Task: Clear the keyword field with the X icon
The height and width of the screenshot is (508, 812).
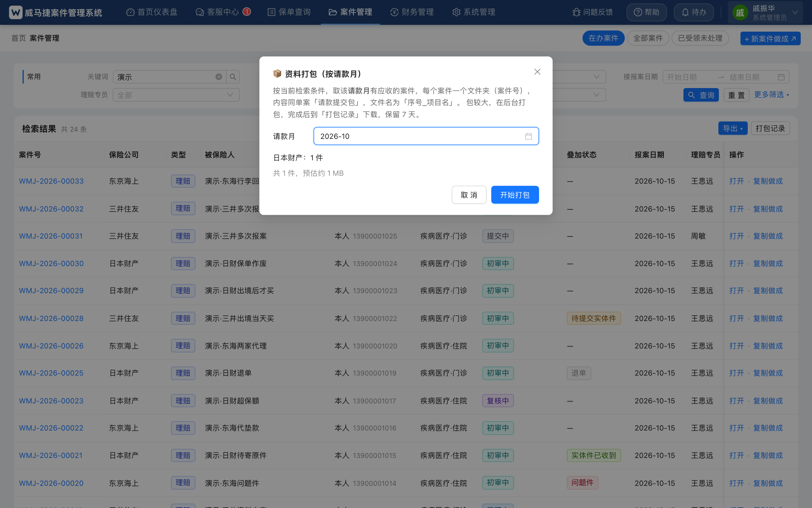Action: 218,77
